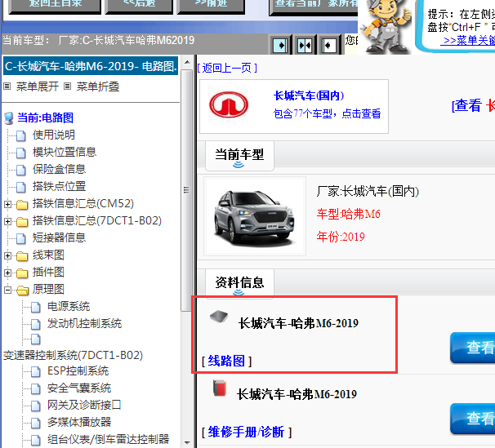Expand the 线束图 tree node
Screen dimensions: 495x448
[x=8, y=255]
